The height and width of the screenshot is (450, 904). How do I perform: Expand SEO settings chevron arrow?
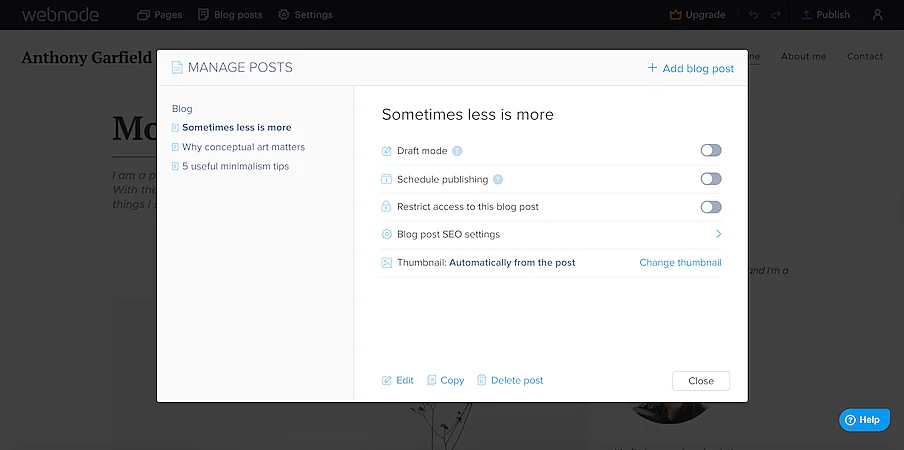click(x=718, y=234)
